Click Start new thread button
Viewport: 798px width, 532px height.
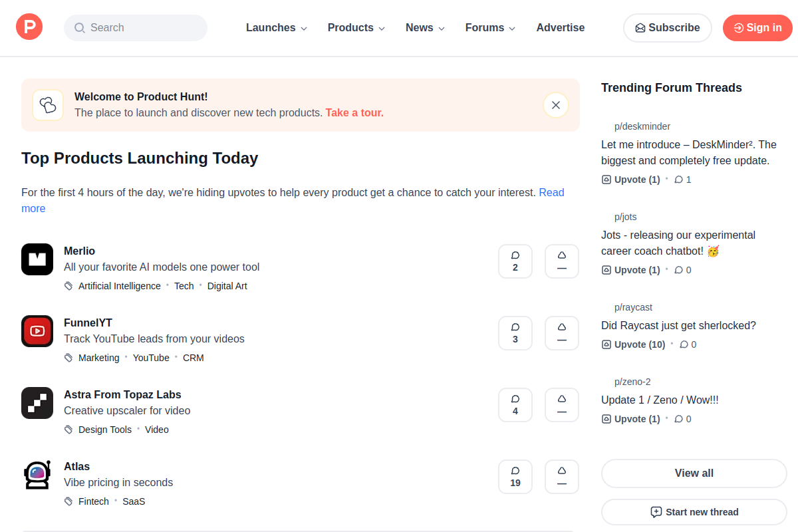694,512
